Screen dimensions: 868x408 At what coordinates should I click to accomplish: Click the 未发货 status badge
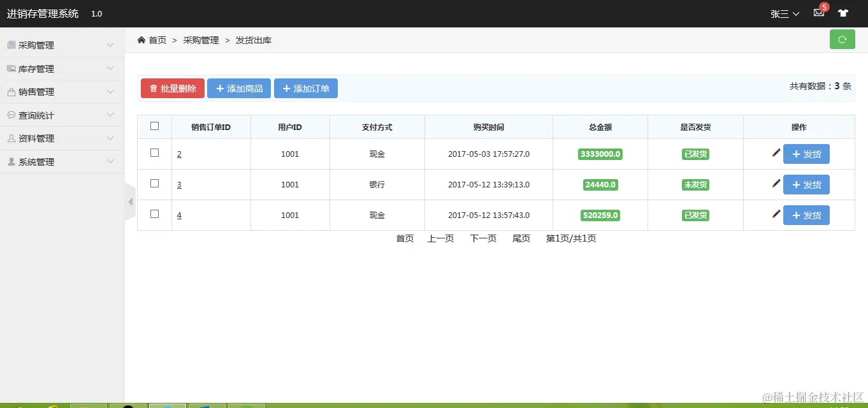click(x=695, y=185)
